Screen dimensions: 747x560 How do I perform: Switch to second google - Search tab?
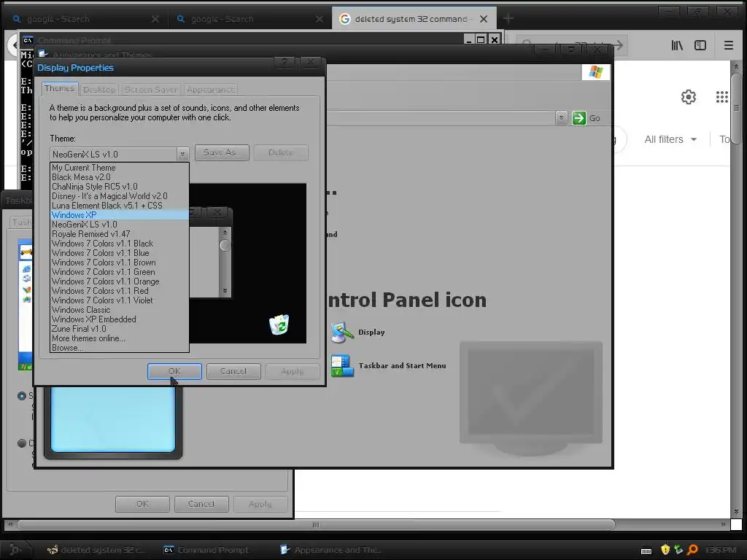(249, 19)
